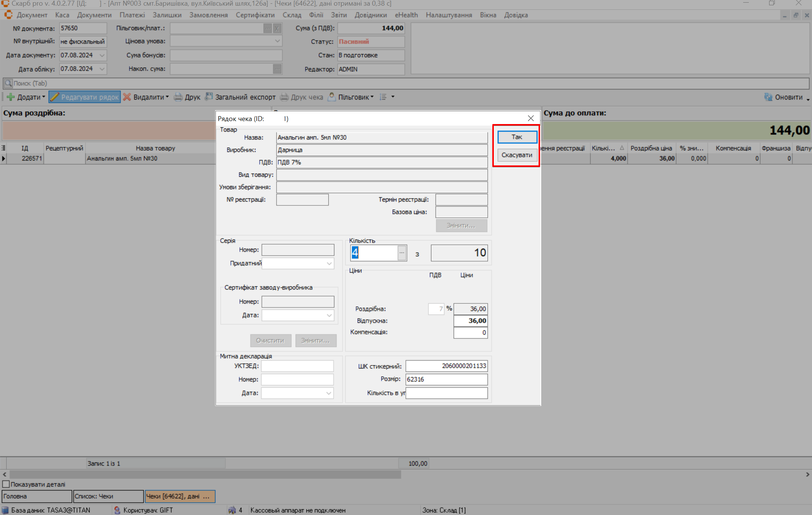Enable the Показувати деталі checkbox
Screen dimensions: 812x515
pyautogui.click(x=6, y=484)
